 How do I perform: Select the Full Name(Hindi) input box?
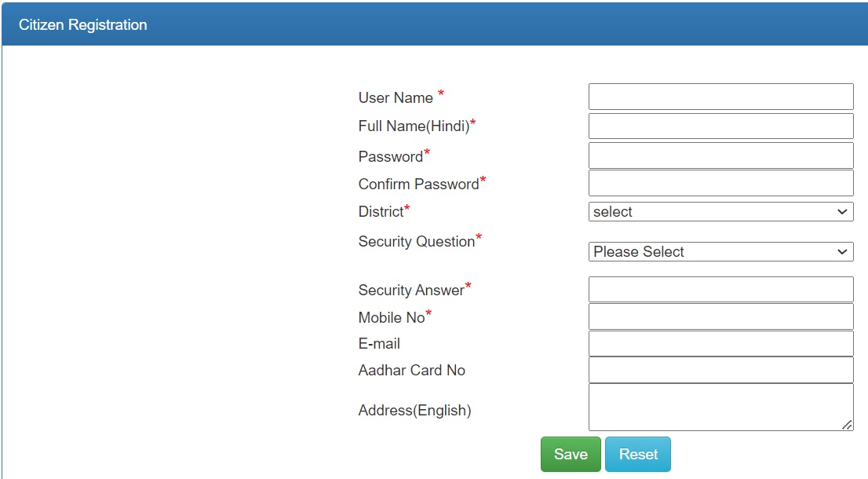click(x=720, y=126)
